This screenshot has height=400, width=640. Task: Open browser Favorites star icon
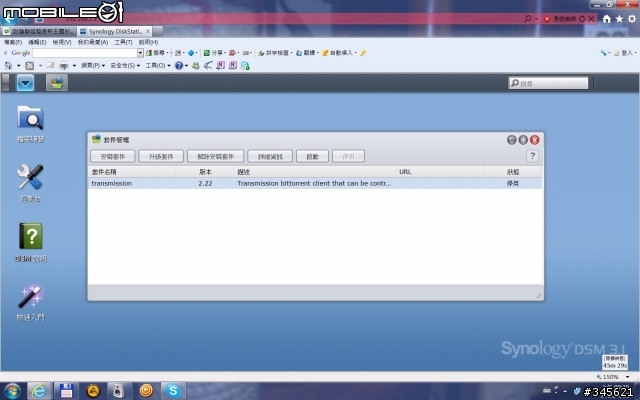[619, 19]
